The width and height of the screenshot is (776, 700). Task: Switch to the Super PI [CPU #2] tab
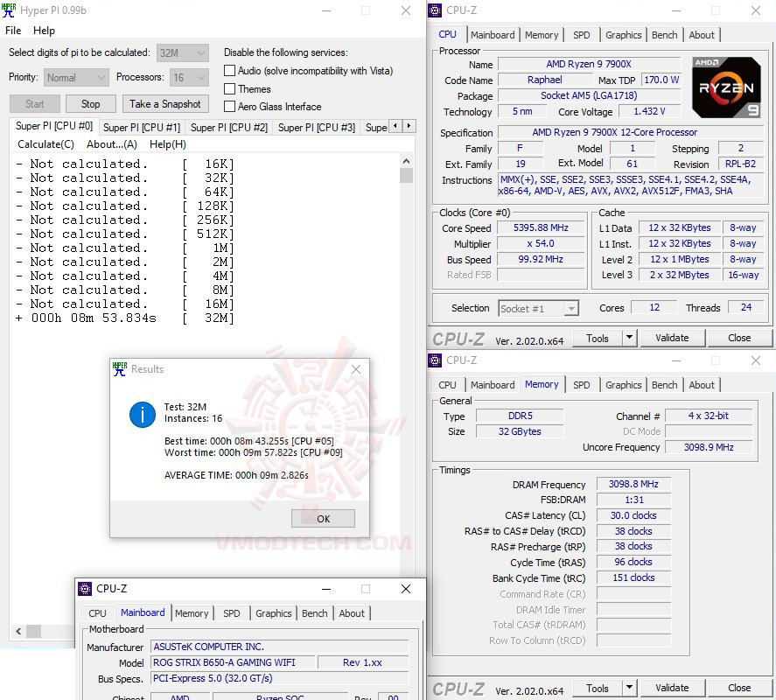tap(229, 126)
